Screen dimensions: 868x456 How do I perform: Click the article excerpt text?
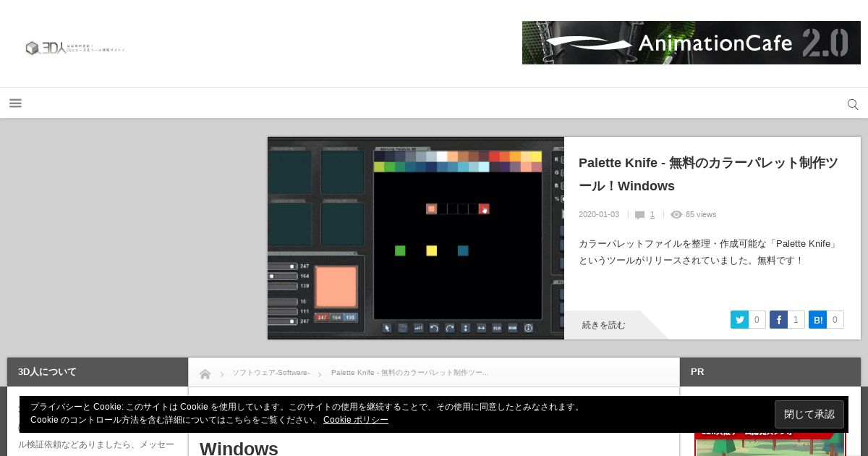point(708,252)
